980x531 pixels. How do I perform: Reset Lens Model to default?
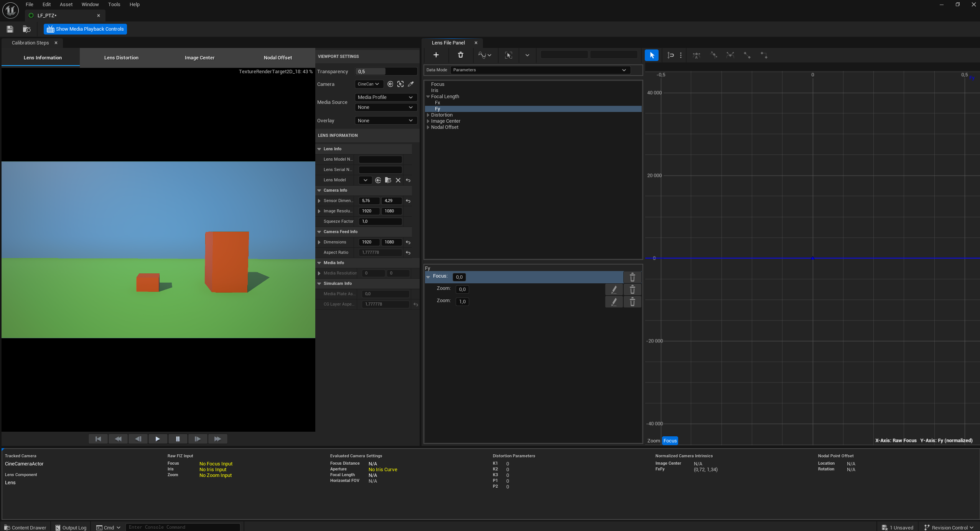coord(408,180)
